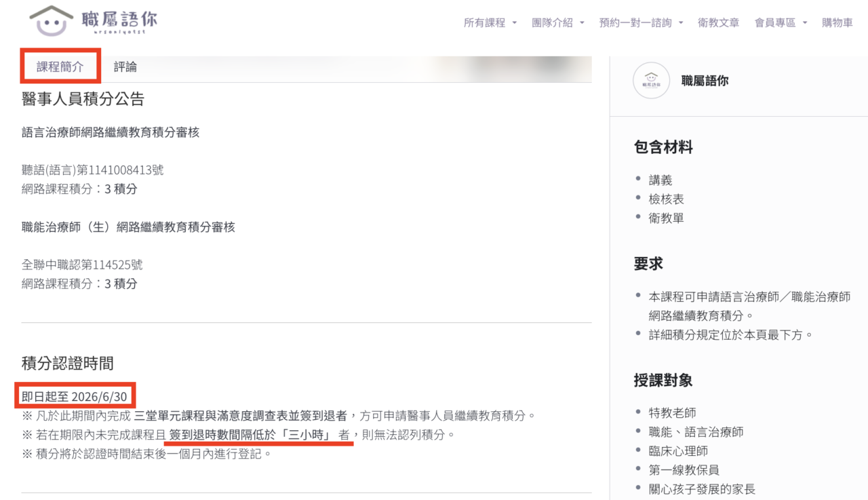
Task: Click the circular instructor avatar in the sidebar
Action: point(651,81)
